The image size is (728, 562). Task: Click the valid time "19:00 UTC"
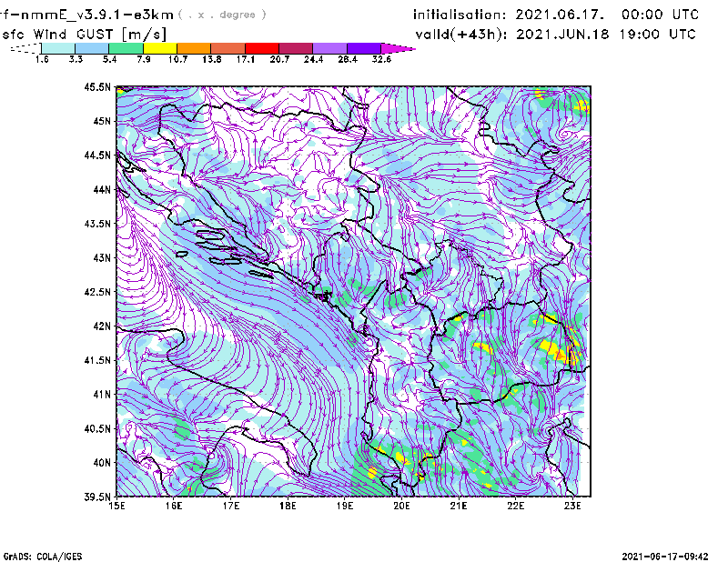click(658, 35)
